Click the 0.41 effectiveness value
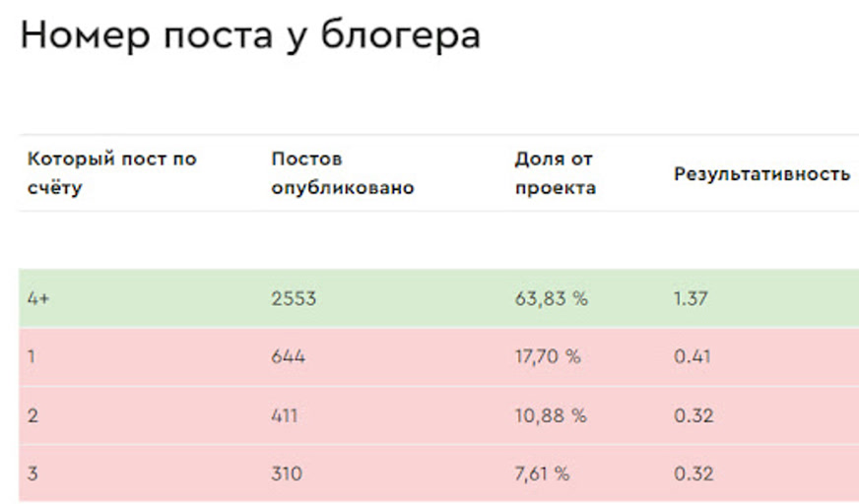The width and height of the screenshot is (859, 504). 692,356
